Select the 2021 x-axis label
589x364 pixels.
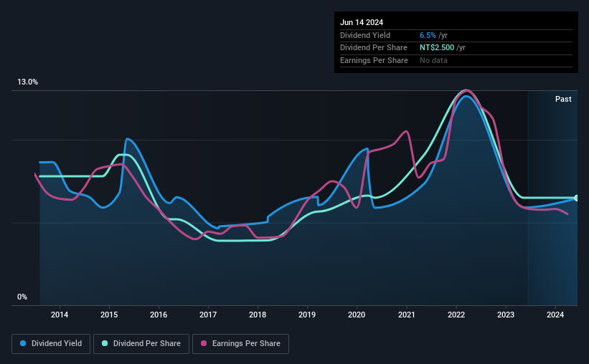tap(407, 315)
